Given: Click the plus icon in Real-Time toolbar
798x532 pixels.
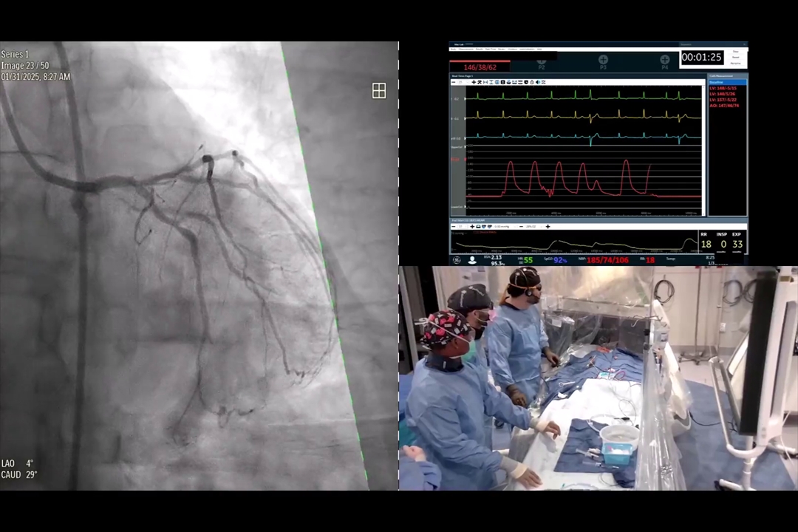Looking at the screenshot, I should (474, 82).
